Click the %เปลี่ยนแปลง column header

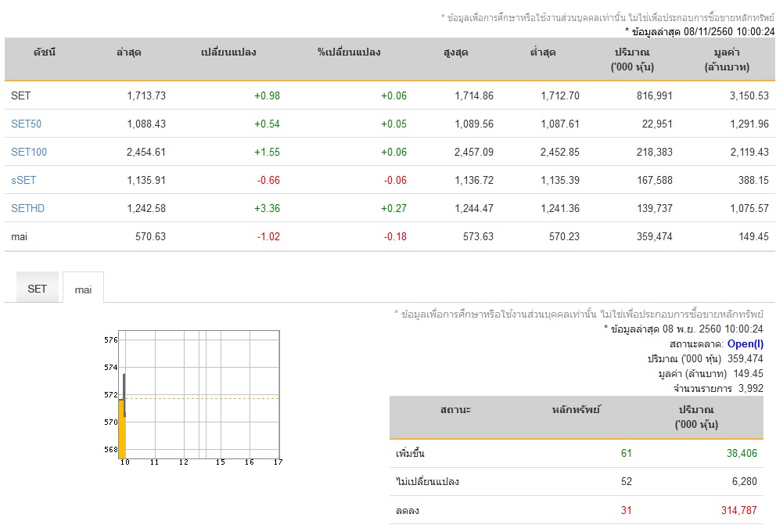coord(348,52)
